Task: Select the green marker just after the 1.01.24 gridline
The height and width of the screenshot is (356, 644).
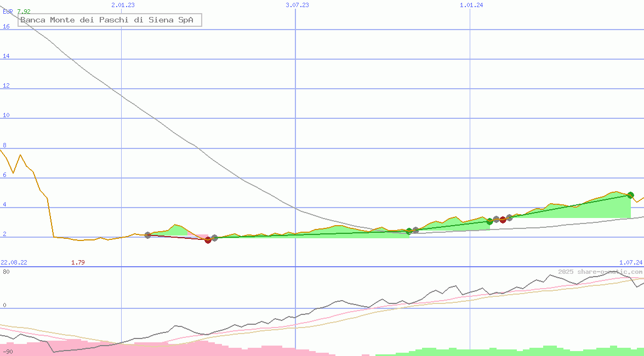Action: (x=489, y=221)
